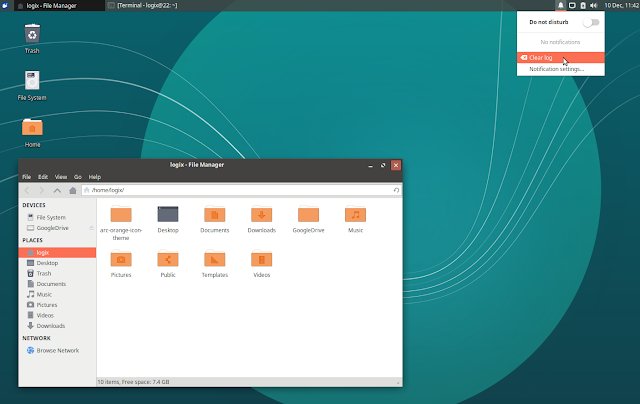Close the File Manager window
Screen dimensions: 640x404
tap(396, 165)
